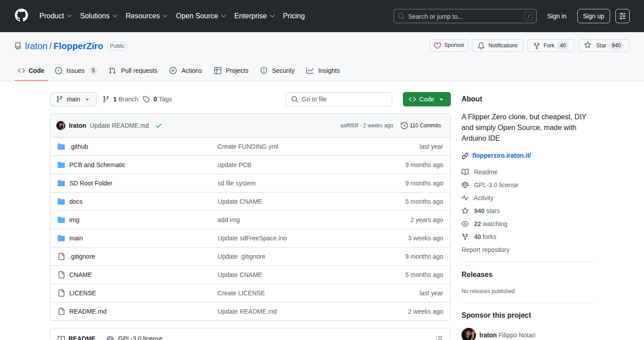
Task: Click the green commit status checkmark
Action: (158, 126)
